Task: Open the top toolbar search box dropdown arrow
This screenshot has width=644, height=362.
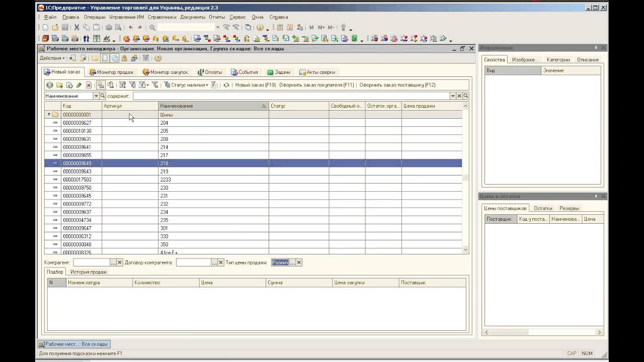Action: (218, 27)
